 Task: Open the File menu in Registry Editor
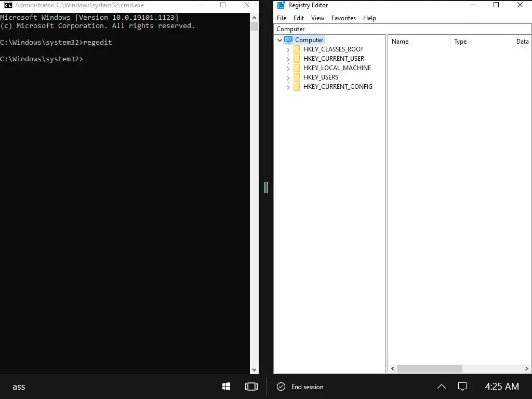(281, 18)
